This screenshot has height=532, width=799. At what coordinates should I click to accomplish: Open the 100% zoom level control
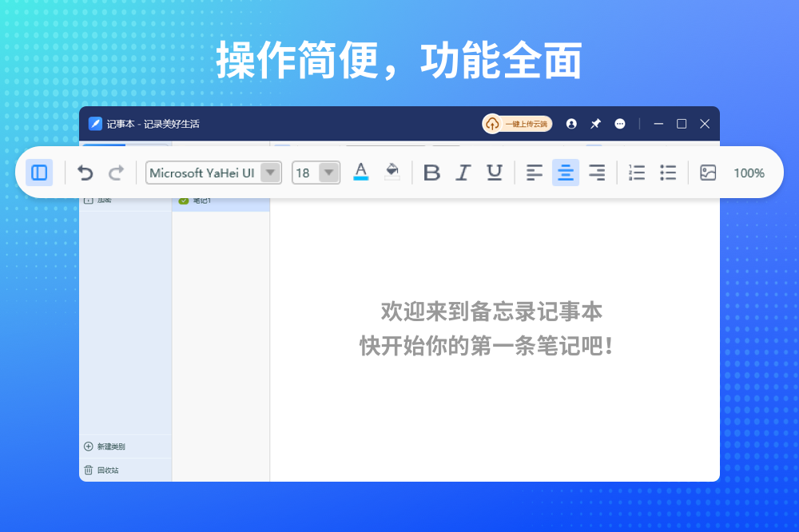[x=749, y=173]
